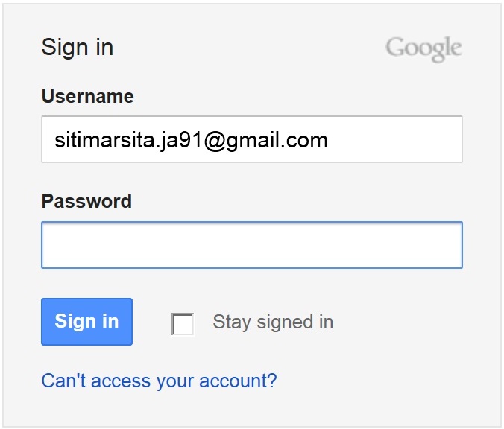
Task: Select the account recovery link below Sign in
Action: 159,381
